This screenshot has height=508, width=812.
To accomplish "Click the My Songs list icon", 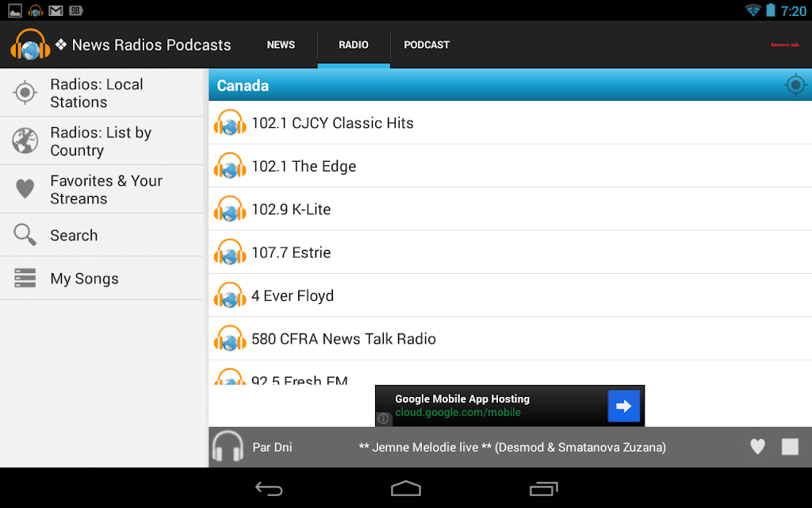I will point(25,279).
